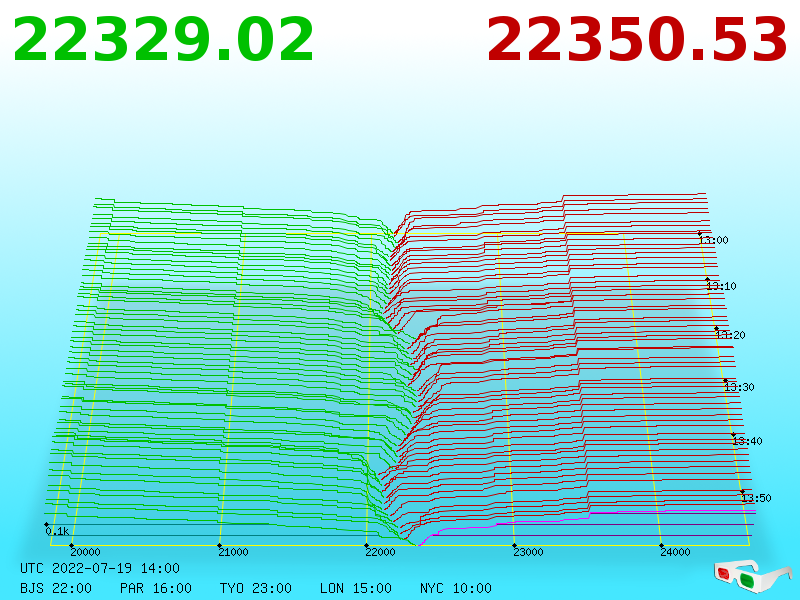Select the 21000 price axis label

[233, 552]
